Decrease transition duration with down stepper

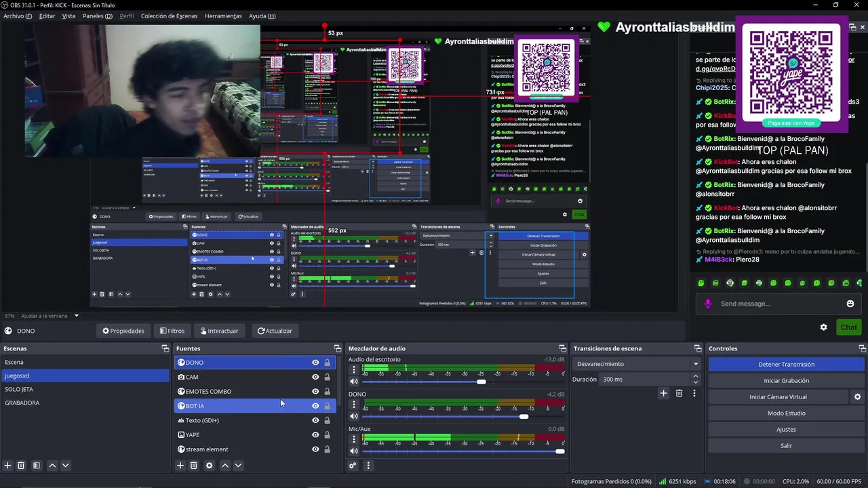[696, 382]
